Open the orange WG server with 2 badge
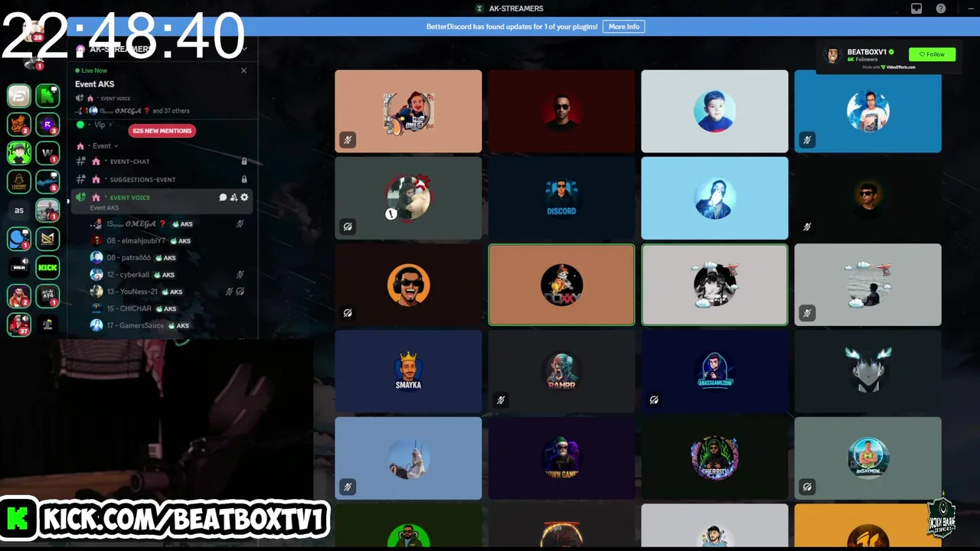 (19, 124)
